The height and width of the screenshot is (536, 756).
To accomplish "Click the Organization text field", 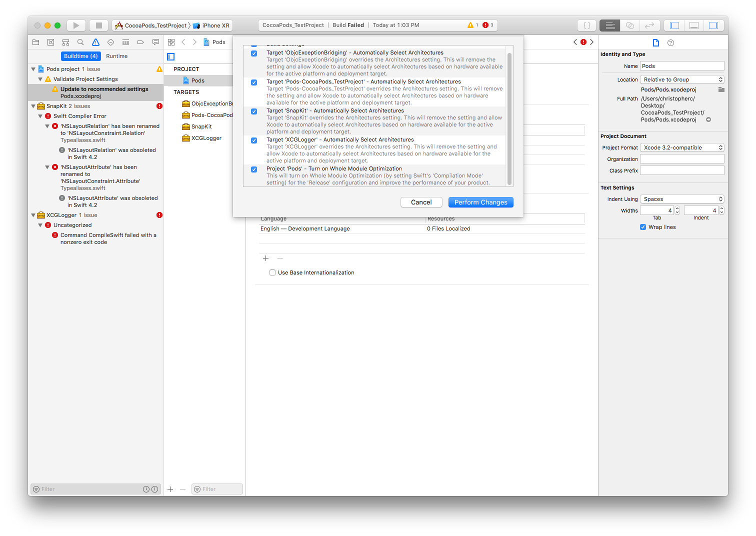I will [682, 159].
